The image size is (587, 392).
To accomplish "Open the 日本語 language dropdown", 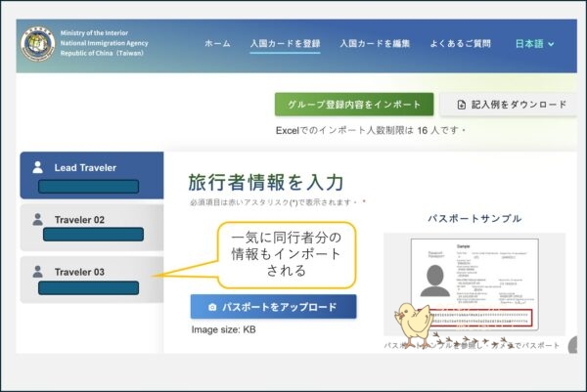I will click(x=534, y=44).
